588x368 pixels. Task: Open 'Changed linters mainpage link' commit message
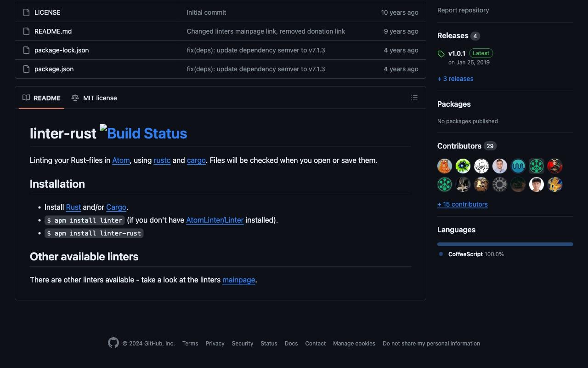266,31
